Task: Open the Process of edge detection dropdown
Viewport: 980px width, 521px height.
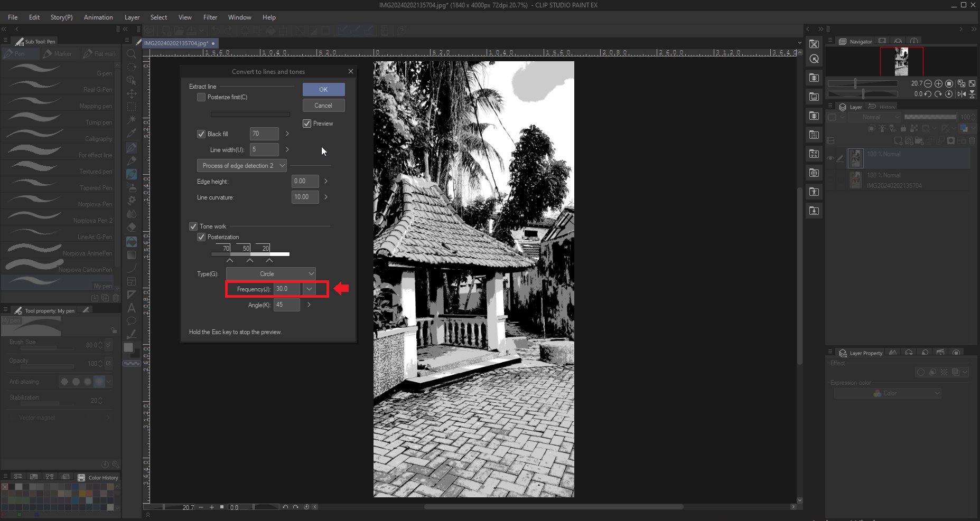Action: 242,166
